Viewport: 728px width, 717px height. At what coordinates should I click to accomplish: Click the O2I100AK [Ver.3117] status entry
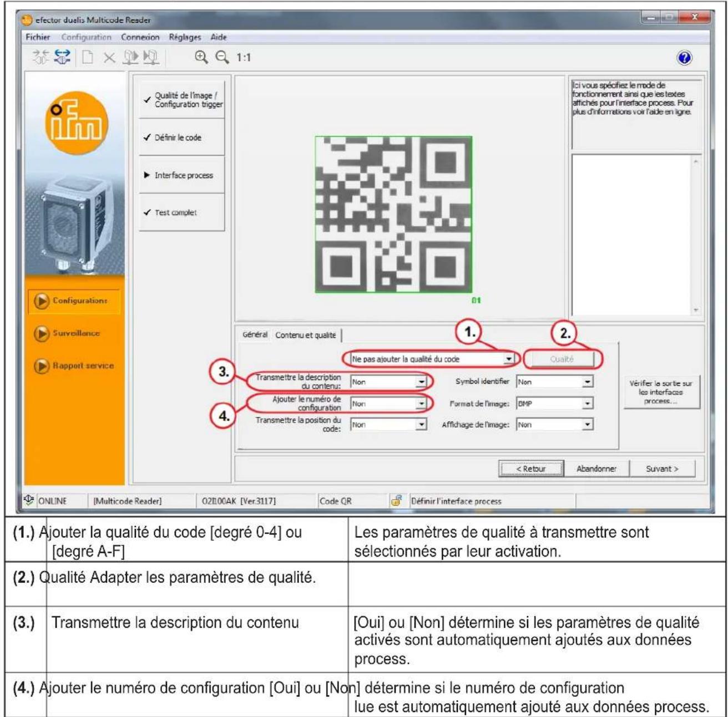pos(239,501)
